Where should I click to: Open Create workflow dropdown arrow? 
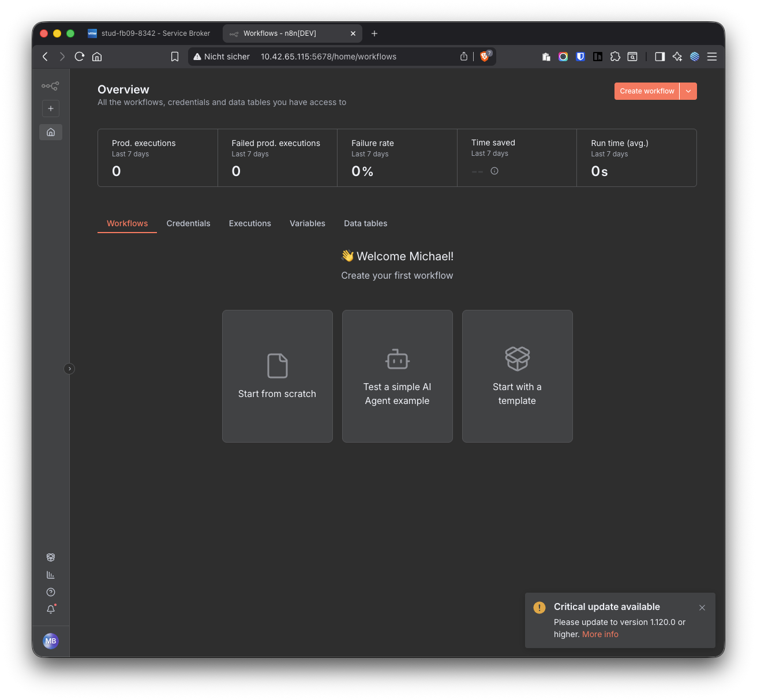pos(688,91)
